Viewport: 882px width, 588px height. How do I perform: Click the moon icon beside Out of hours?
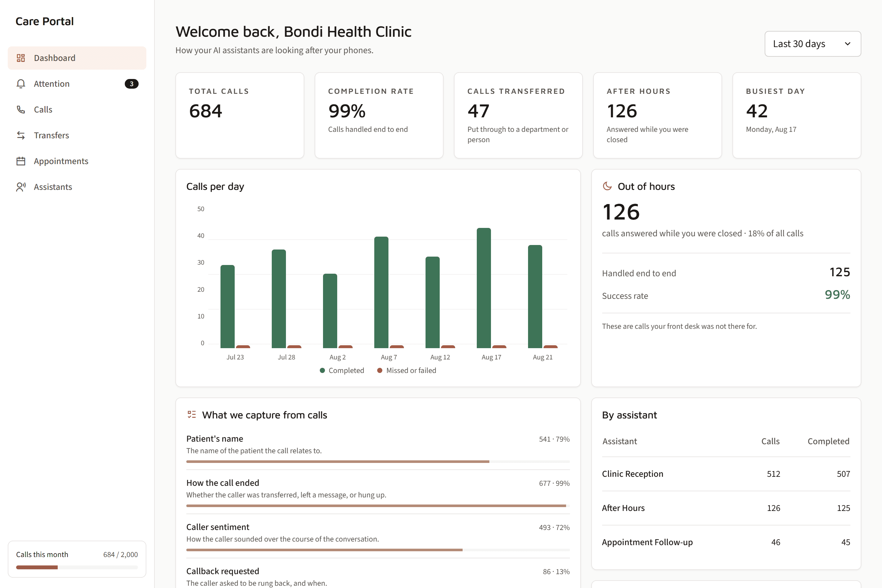(x=607, y=186)
